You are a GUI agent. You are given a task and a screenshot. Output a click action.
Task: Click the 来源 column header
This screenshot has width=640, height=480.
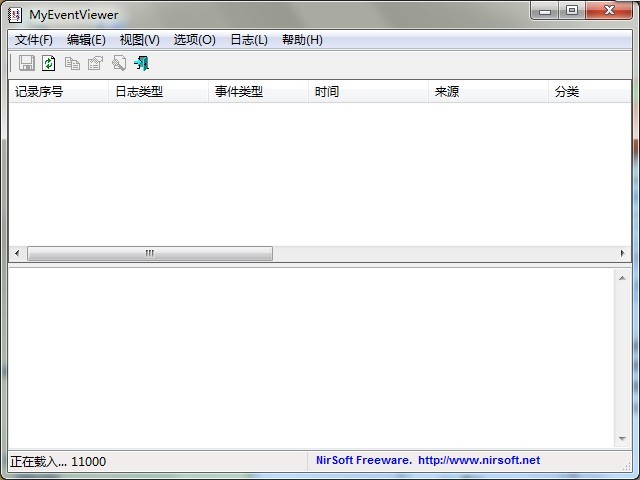(x=447, y=92)
